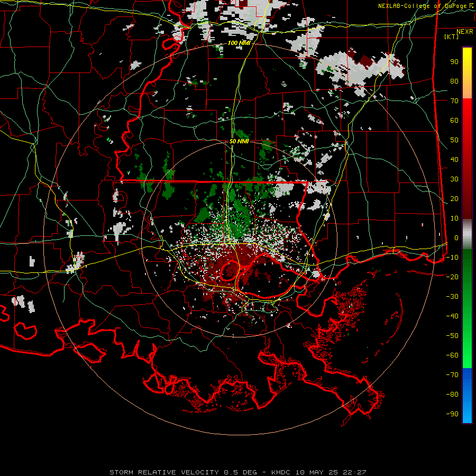This screenshot has height=476, width=476.
Task: Click the -60 value on the velocity scale
Action: (x=452, y=355)
